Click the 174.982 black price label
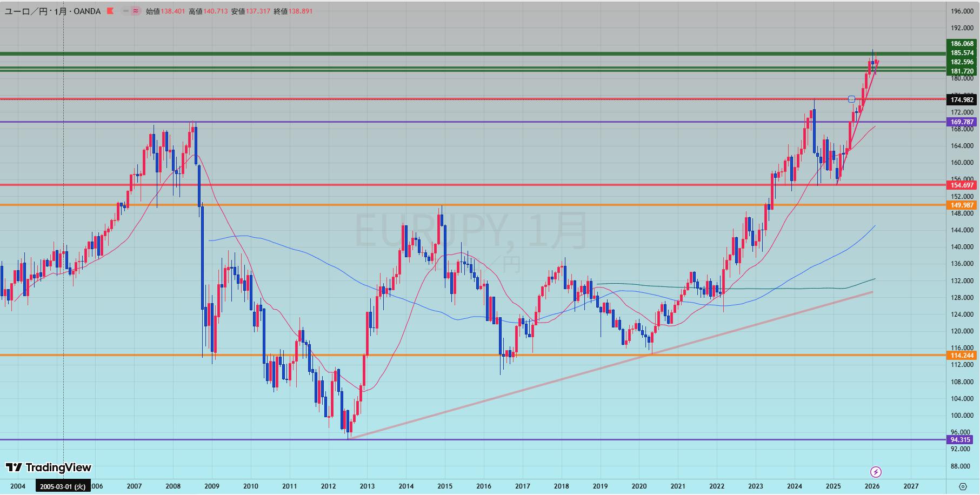The image size is (980, 495). click(962, 100)
